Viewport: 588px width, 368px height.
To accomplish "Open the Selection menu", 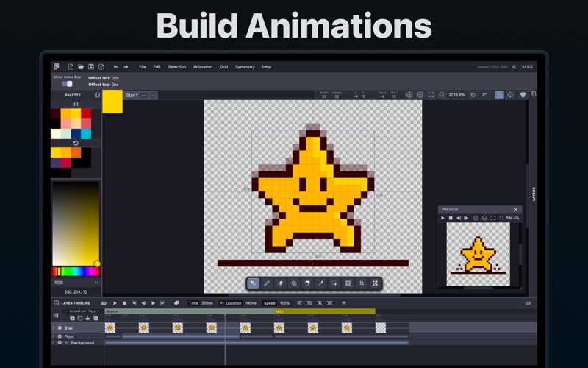I will [176, 67].
